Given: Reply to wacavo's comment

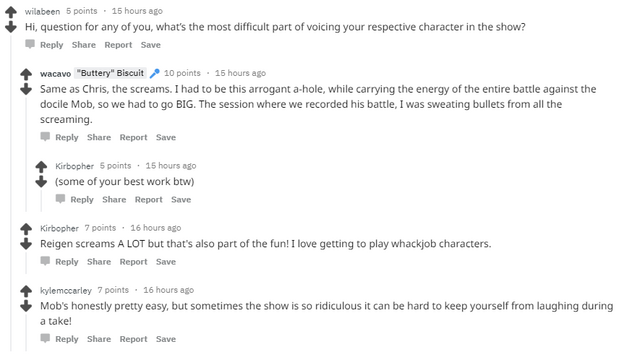Looking at the screenshot, I should click(67, 137).
